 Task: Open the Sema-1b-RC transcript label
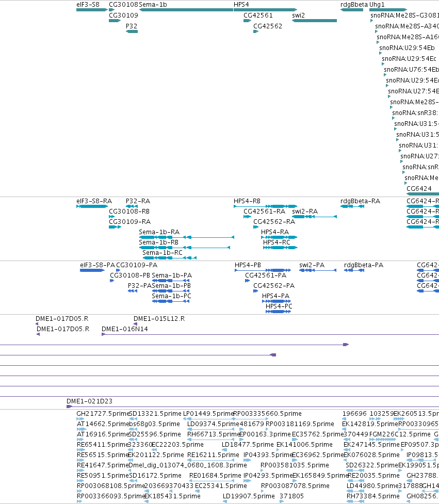click(162, 253)
